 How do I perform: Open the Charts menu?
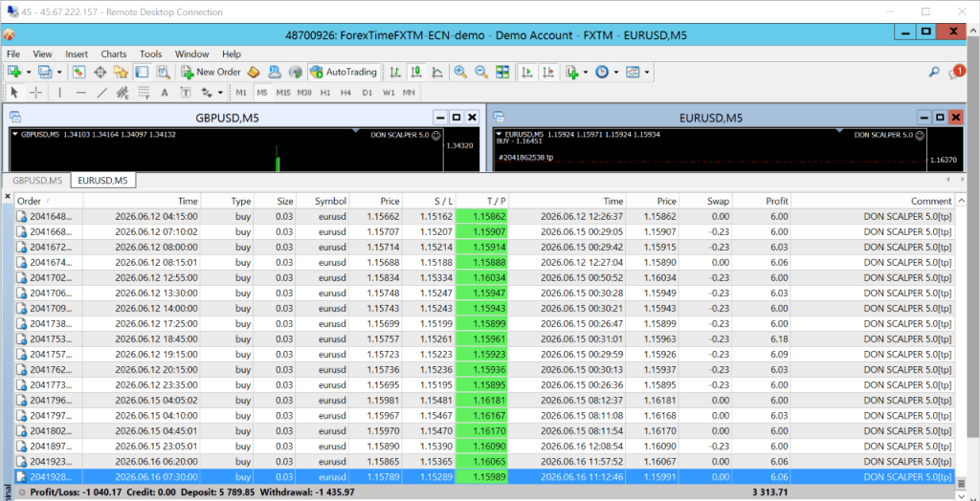coord(114,54)
